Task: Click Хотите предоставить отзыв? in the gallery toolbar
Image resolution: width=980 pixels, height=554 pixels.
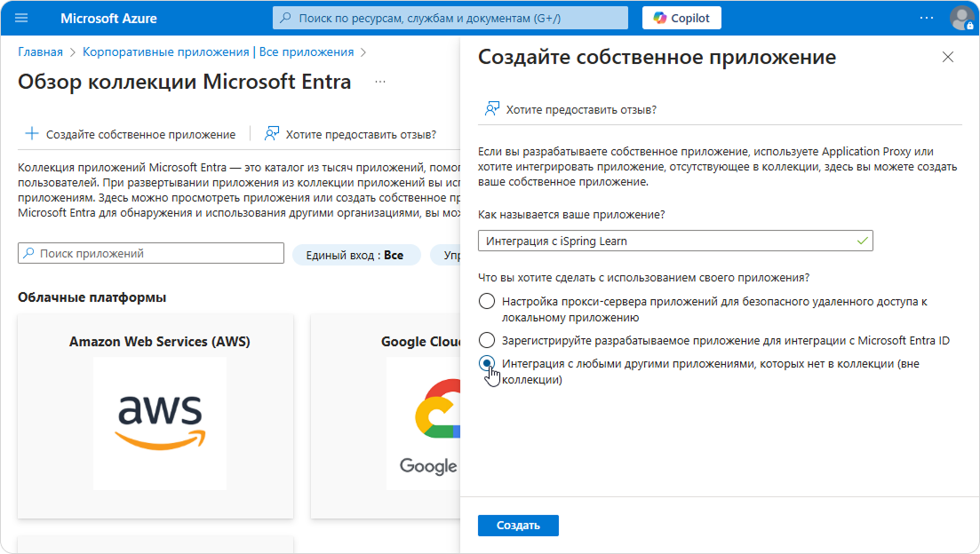Action: tap(361, 134)
